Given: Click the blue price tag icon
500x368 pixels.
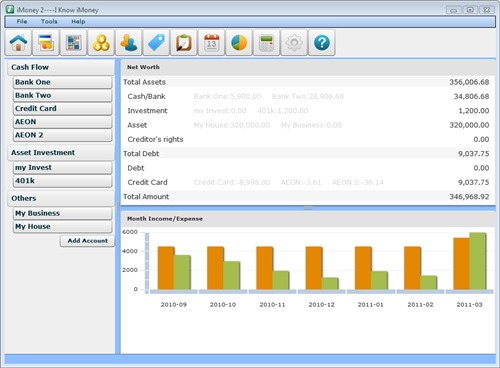Looking at the screenshot, I should 157,43.
